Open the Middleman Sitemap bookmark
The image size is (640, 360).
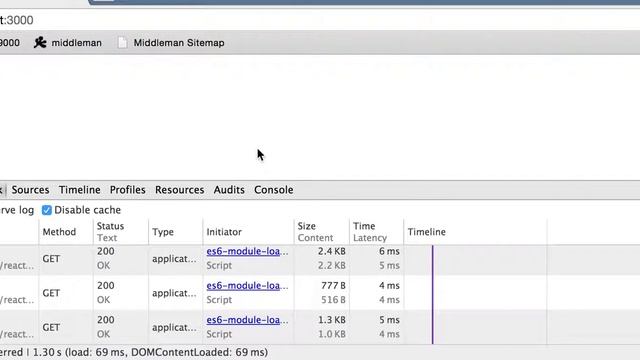(171, 42)
